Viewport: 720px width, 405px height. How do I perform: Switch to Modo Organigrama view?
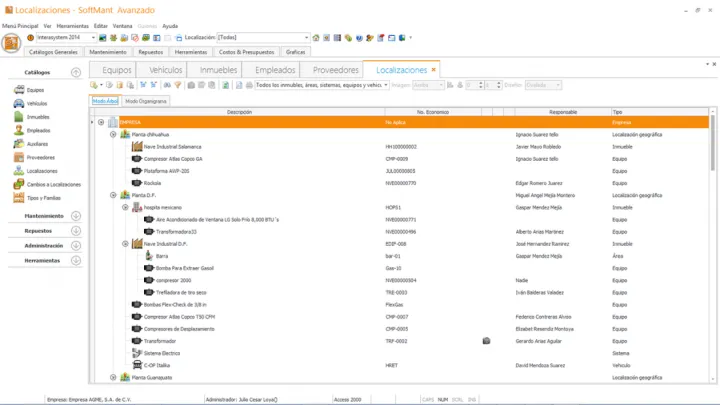pyautogui.click(x=146, y=101)
